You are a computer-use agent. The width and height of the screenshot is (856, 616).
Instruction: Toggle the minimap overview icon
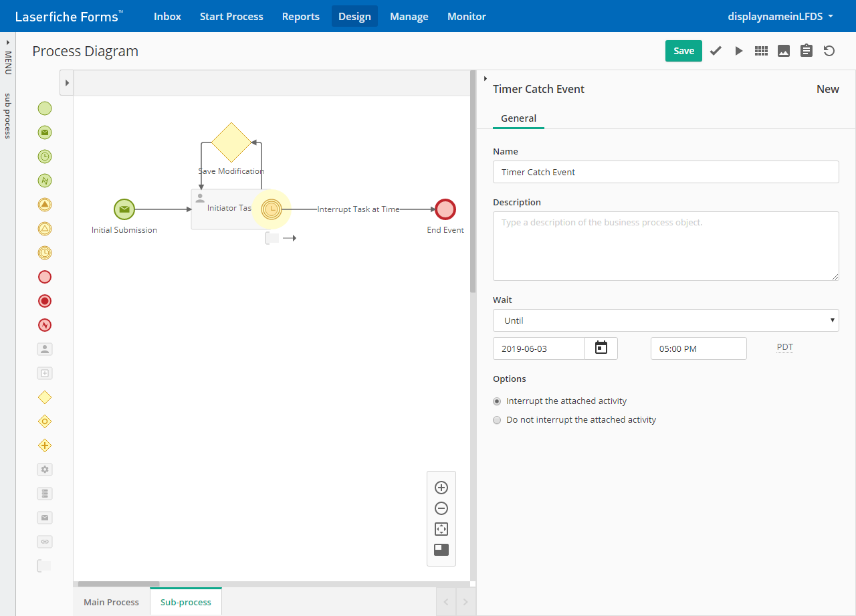[x=441, y=550]
